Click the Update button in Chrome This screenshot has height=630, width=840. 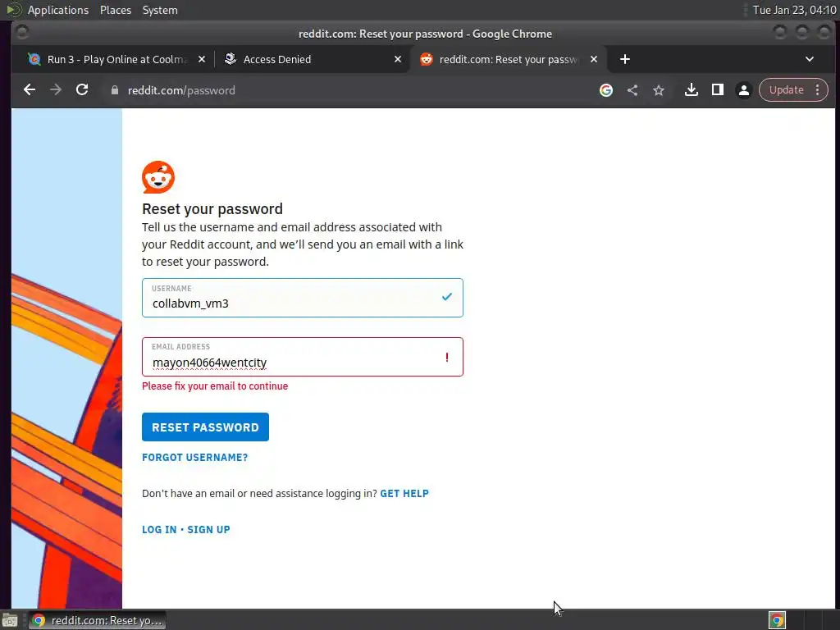786,90
